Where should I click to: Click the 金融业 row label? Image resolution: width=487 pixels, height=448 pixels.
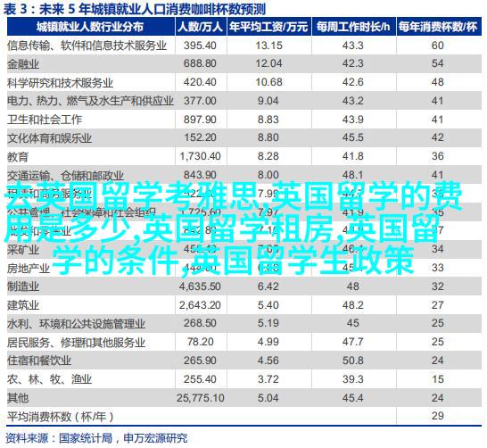(x=23, y=64)
